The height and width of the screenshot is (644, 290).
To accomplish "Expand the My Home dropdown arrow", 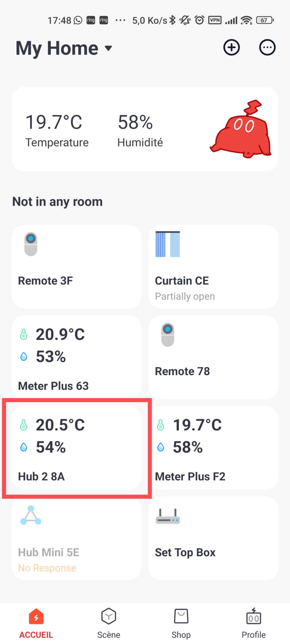I will (x=108, y=48).
